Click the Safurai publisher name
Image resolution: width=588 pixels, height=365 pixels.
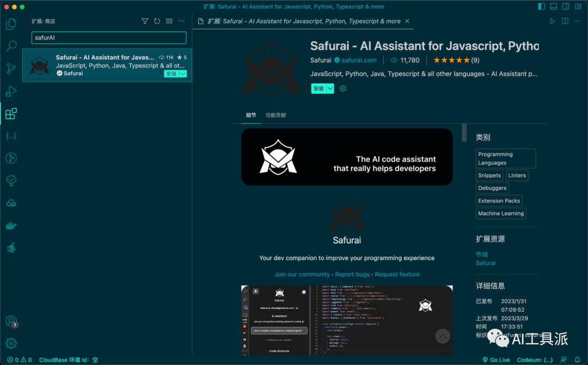(x=321, y=60)
